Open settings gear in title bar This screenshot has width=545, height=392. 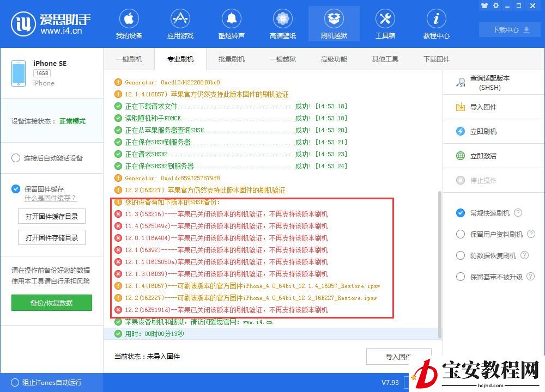496,5
